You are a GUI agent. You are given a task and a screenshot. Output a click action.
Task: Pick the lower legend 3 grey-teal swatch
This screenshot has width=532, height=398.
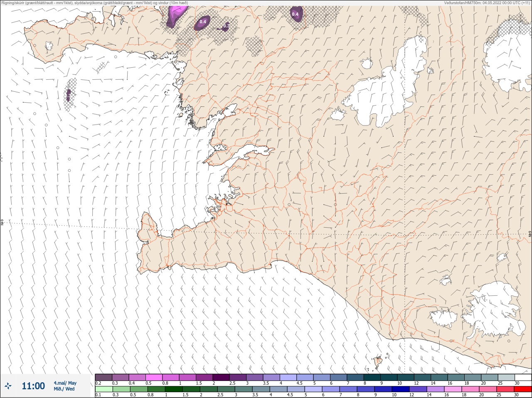(244, 389)
